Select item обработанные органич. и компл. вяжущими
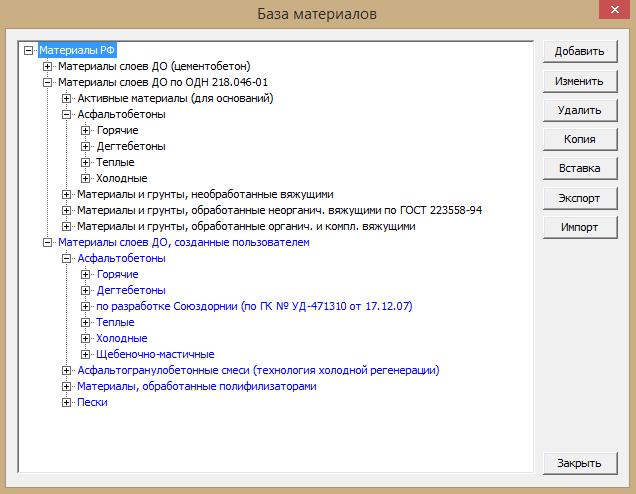 (x=246, y=226)
